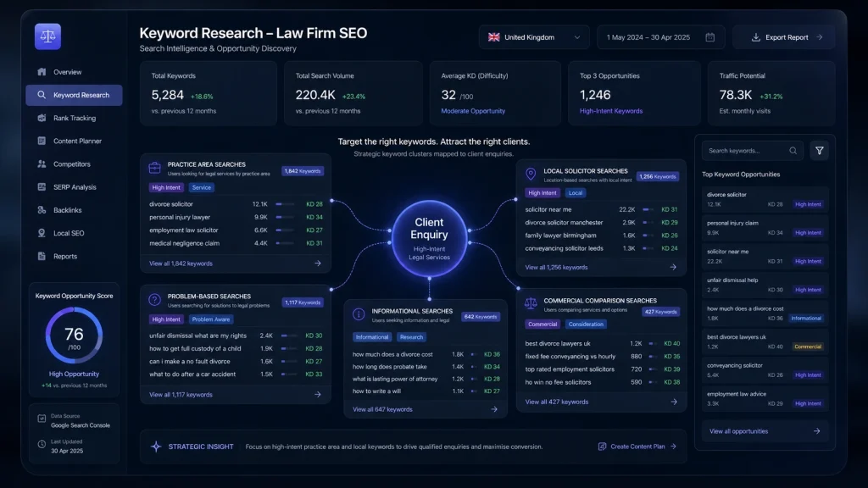Viewport: 868px width, 488px height.
Task: Click the Local SEO pin icon
Action: click(x=42, y=233)
